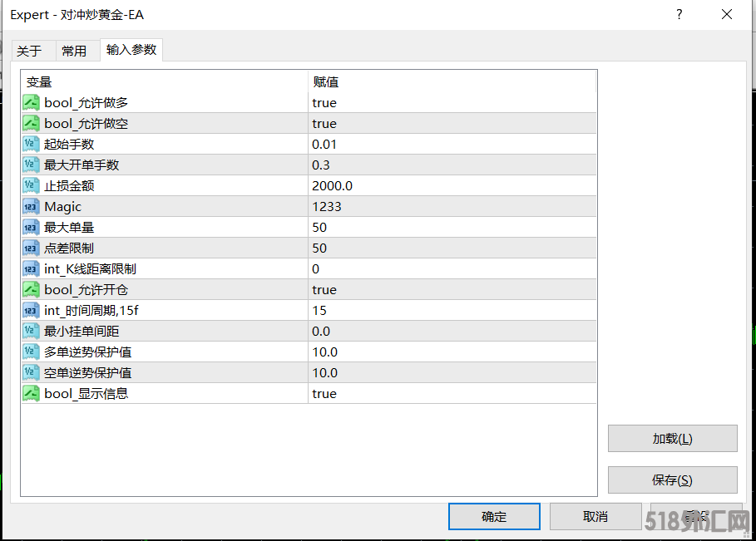This screenshot has height=541, width=756.
Task: Select the int_时间周期,15f variable name
Action: 91,310
